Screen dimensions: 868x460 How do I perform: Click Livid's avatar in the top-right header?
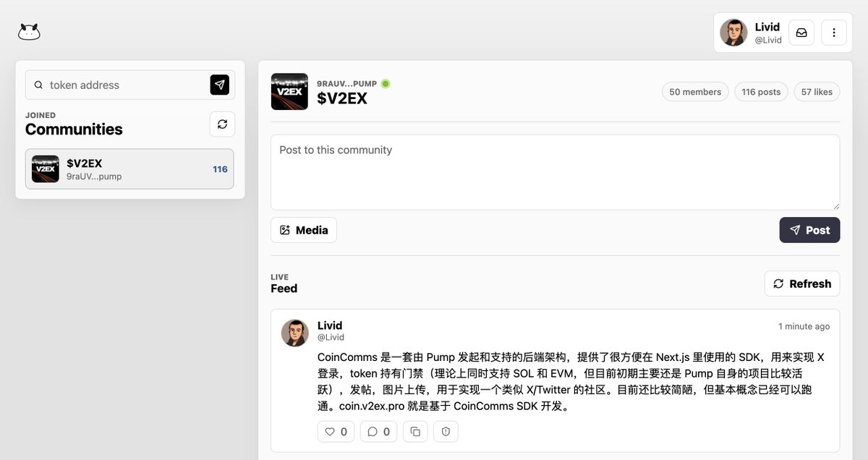(x=733, y=33)
